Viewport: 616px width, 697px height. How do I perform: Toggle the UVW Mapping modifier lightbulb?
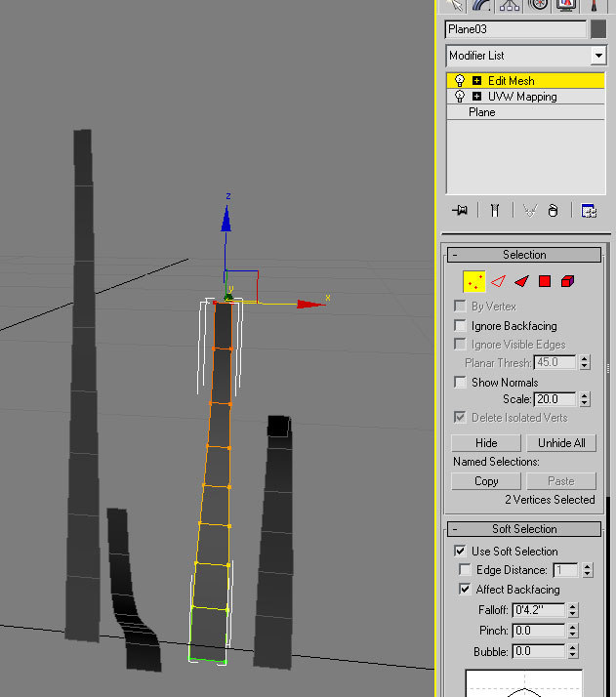[x=460, y=97]
